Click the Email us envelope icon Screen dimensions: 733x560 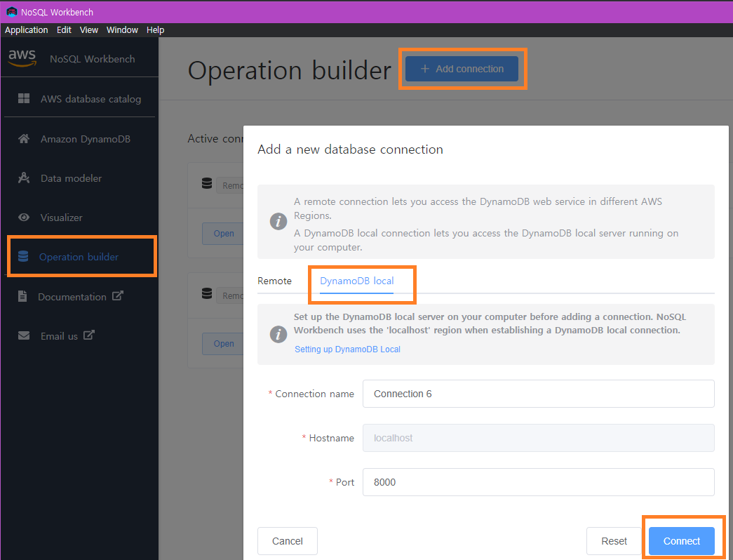coord(24,336)
